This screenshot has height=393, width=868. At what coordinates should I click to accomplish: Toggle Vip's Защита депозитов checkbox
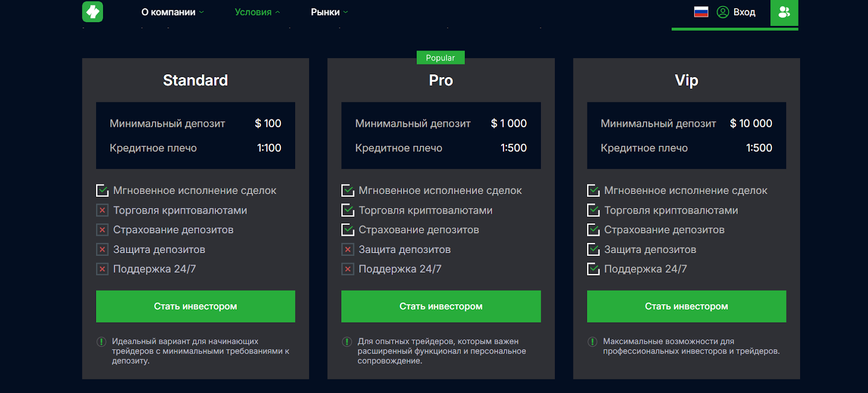click(x=593, y=249)
